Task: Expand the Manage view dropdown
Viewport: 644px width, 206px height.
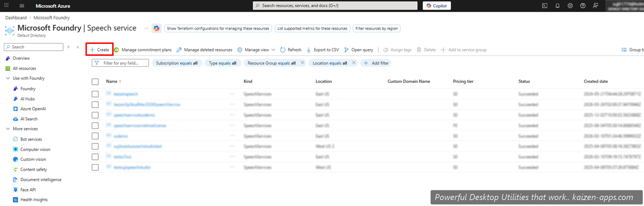Action: coord(256,50)
